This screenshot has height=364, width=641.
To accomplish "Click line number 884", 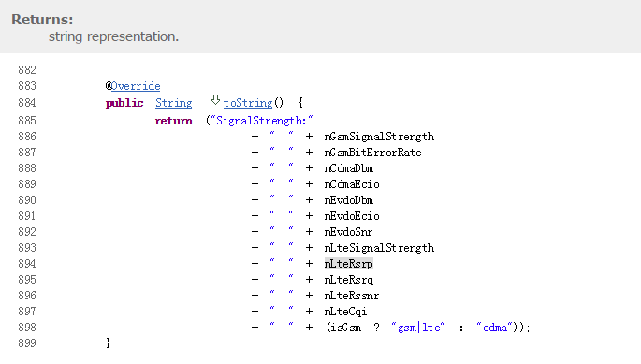I will click(x=27, y=103).
